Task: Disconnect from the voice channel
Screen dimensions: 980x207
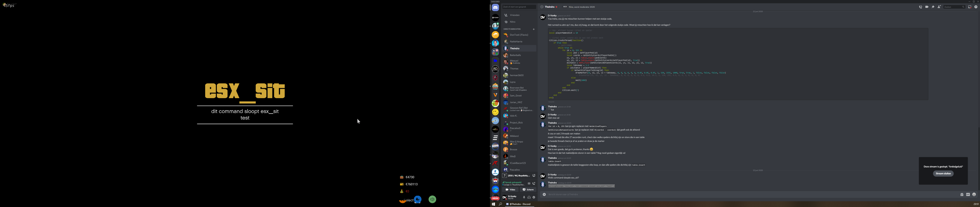Action: pyautogui.click(x=534, y=183)
